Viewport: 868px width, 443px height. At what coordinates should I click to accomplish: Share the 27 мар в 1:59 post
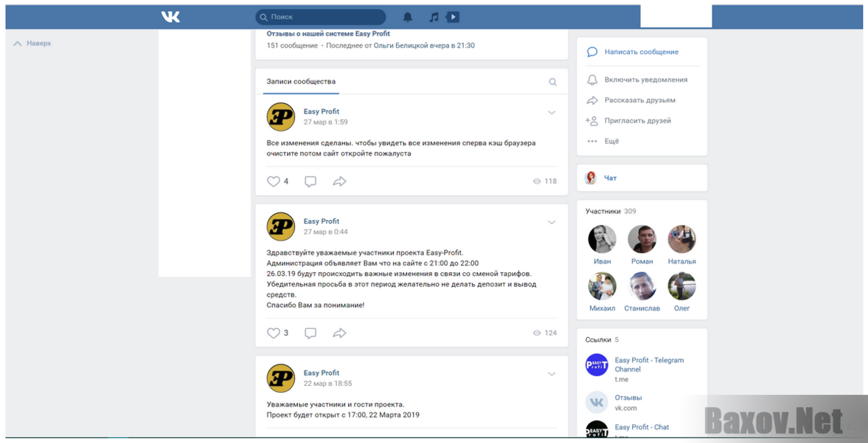click(340, 181)
